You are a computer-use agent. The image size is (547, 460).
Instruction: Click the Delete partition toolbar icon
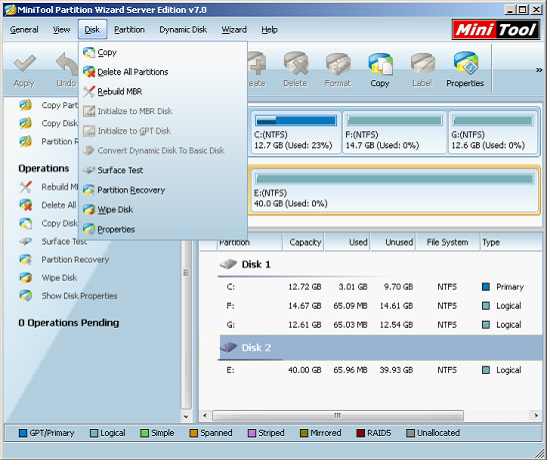tap(295, 63)
